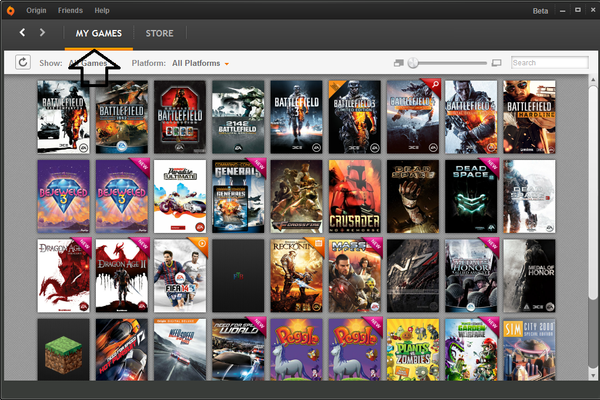Click the small thumbnails size icon
This screenshot has width=600, height=400.
398,63
